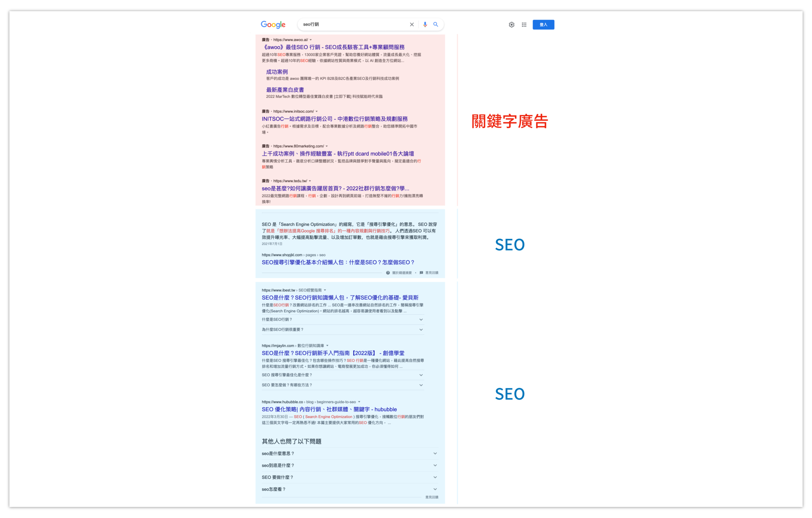This screenshot has height=518, width=812.
Task: Click the 登入 sign-in button
Action: pos(543,24)
